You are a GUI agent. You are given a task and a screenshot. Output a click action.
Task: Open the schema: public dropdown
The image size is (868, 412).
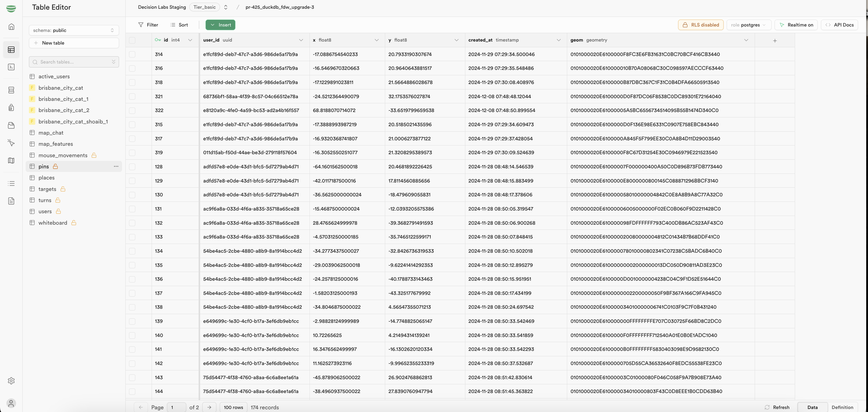[74, 30]
